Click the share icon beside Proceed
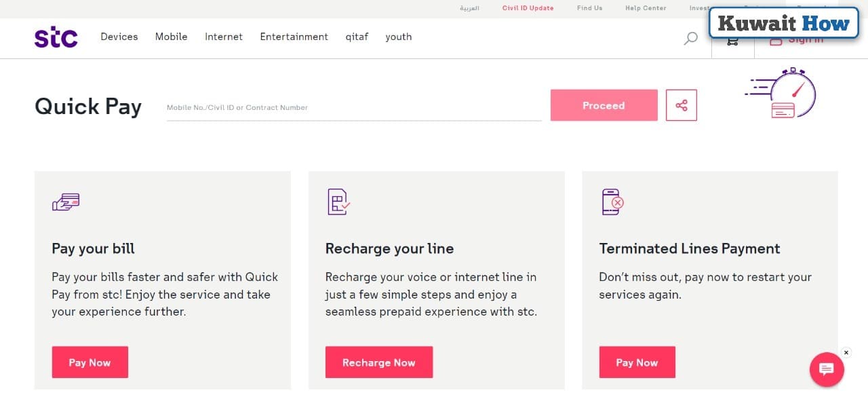The height and width of the screenshot is (395, 868). click(x=681, y=105)
